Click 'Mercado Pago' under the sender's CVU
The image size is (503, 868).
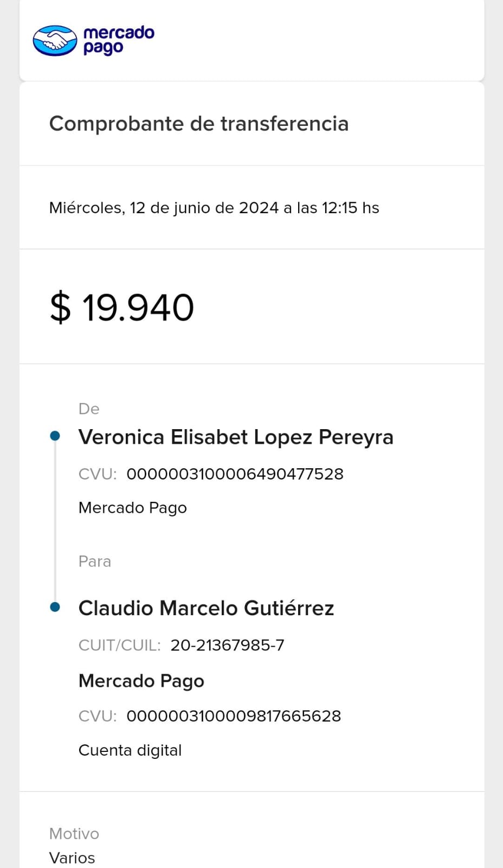(133, 508)
